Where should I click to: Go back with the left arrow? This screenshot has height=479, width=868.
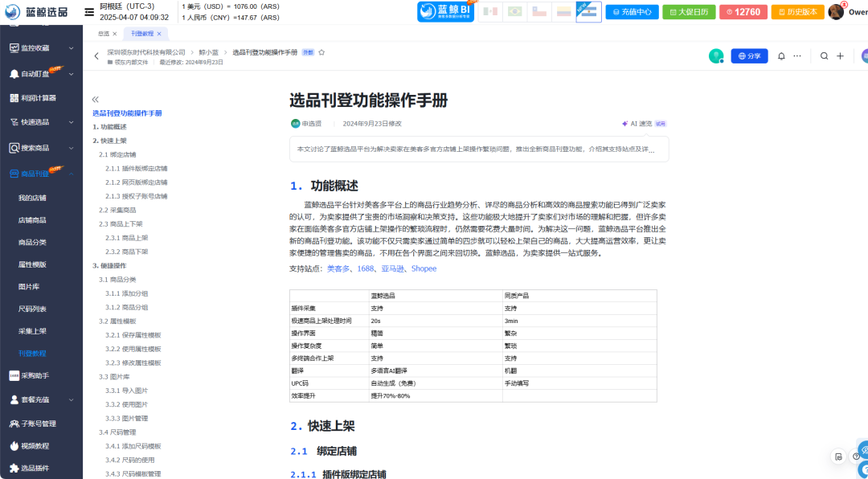coord(96,56)
